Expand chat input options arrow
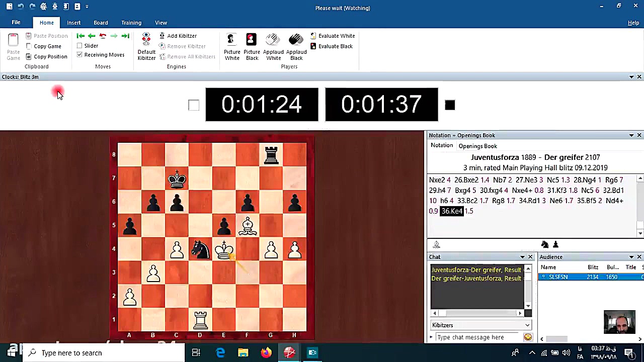Viewport: 644px width, 362px height. tap(431, 337)
